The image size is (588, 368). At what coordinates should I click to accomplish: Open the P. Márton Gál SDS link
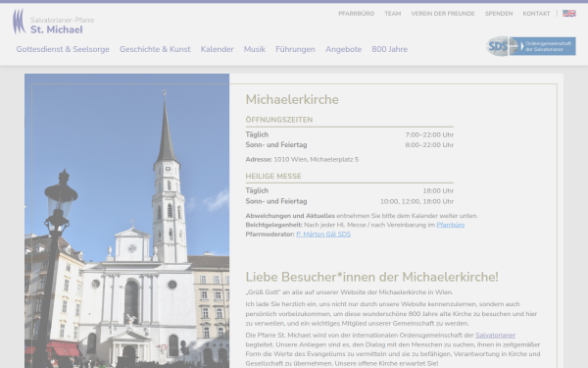tap(323, 235)
